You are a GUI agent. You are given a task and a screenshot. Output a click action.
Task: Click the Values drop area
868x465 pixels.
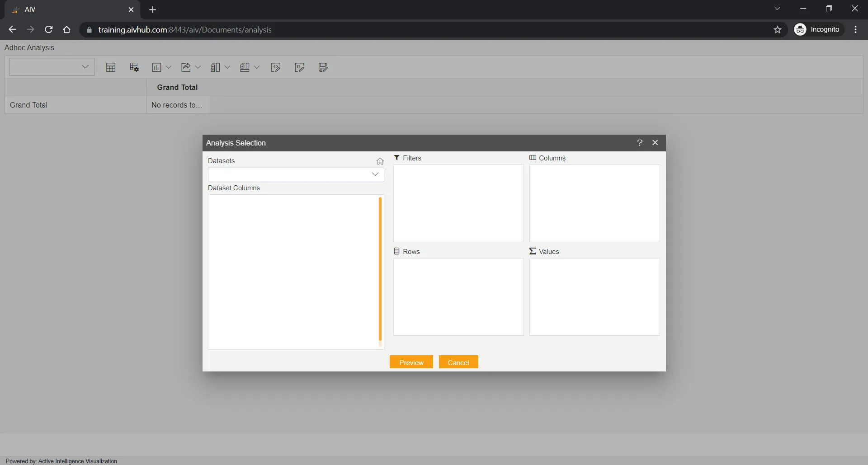point(594,297)
